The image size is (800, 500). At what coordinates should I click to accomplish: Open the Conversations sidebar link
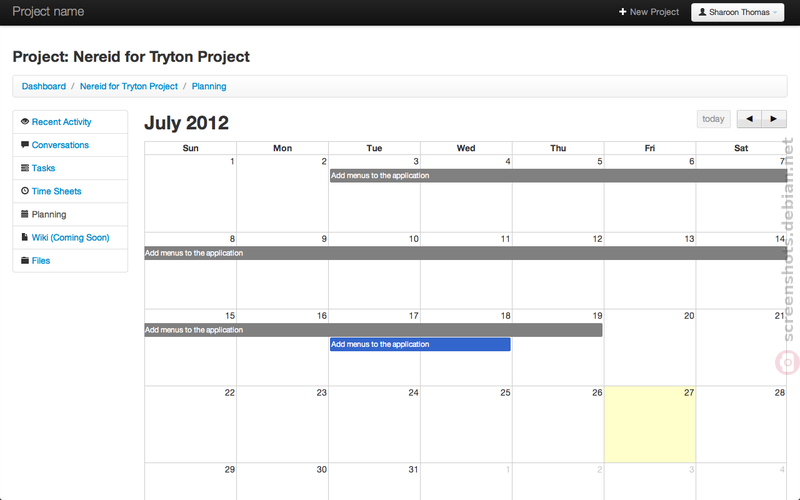tap(60, 145)
